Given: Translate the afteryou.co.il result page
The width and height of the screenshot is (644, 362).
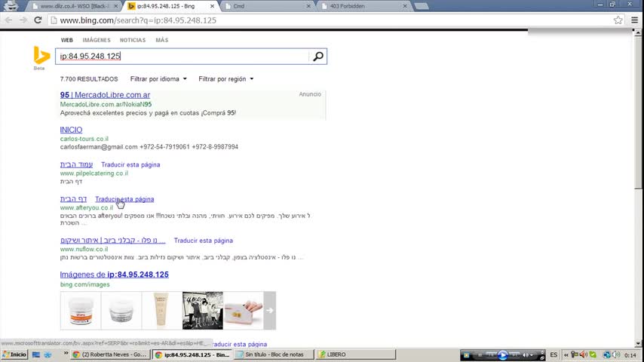Looking at the screenshot, I should click(x=124, y=199).
